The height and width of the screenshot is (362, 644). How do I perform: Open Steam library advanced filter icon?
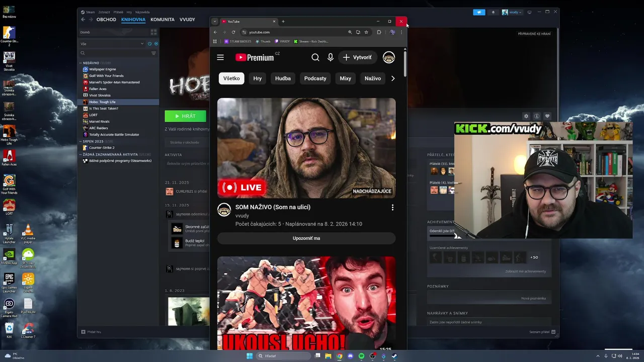(x=153, y=53)
